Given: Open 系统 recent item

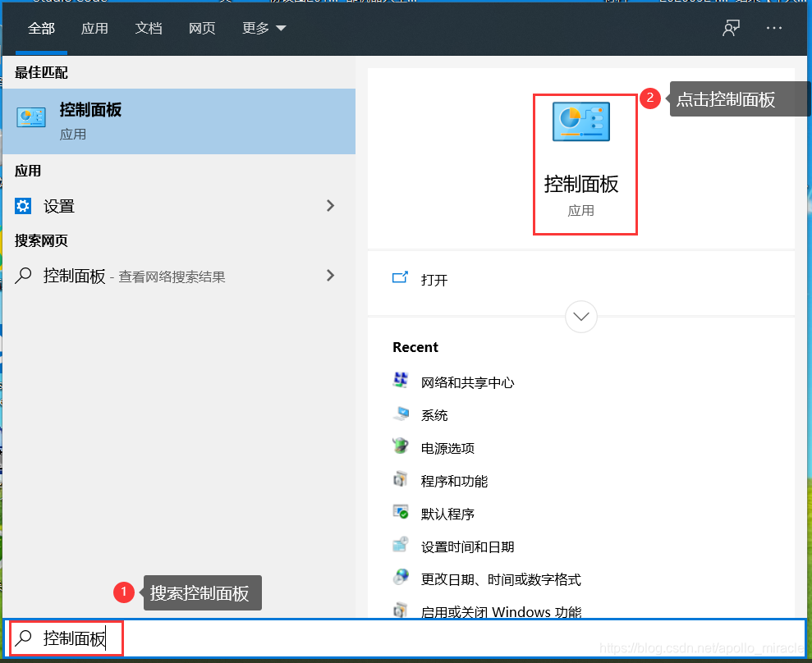Looking at the screenshot, I should pyautogui.click(x=434, y=415).
